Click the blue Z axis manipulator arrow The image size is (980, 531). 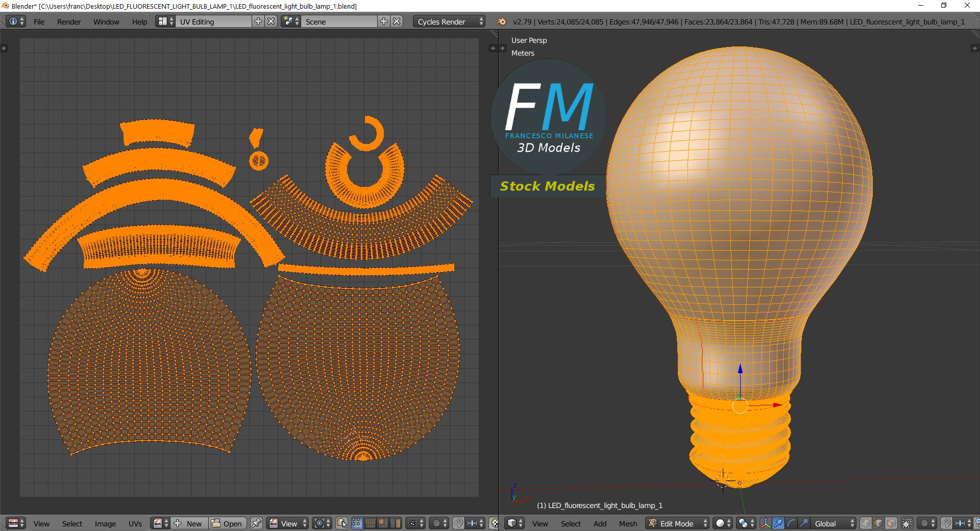coord(740,368)
